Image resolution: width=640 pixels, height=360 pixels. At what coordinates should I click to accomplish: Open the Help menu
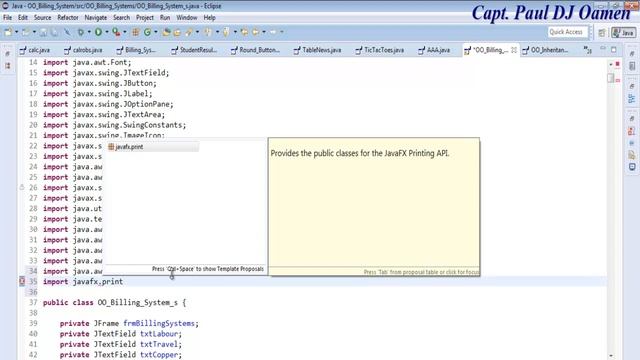tap(209, 18)
